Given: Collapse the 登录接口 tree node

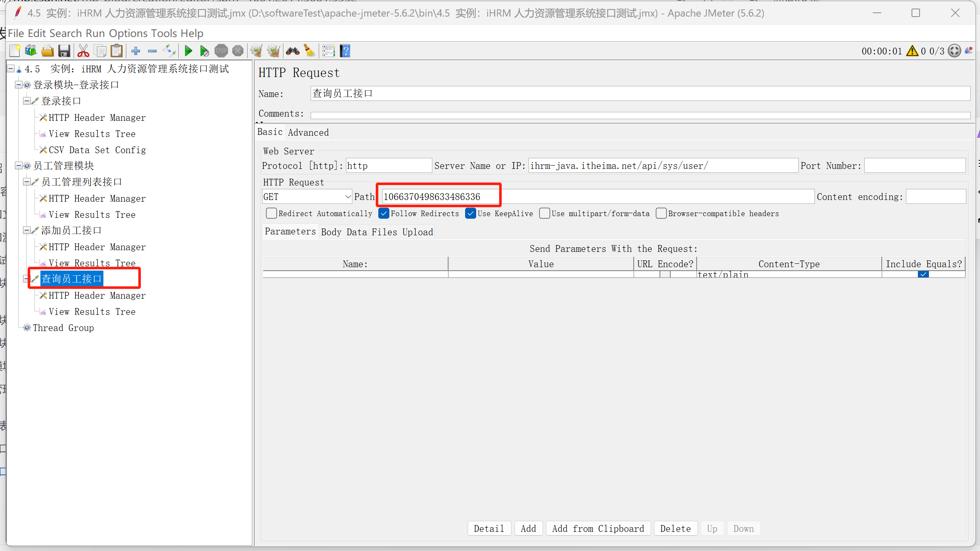Looking at the screenshot, I should [26, 101].
